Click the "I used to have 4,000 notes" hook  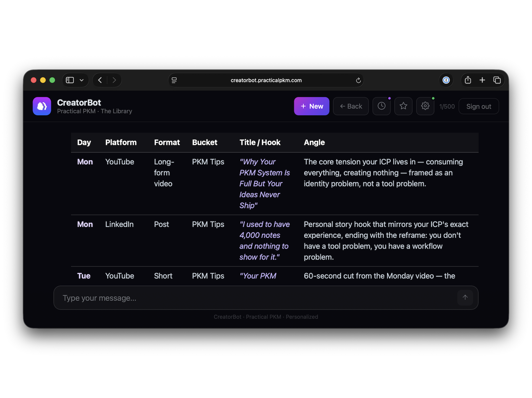pyautogui.click(x=265, y=241)
